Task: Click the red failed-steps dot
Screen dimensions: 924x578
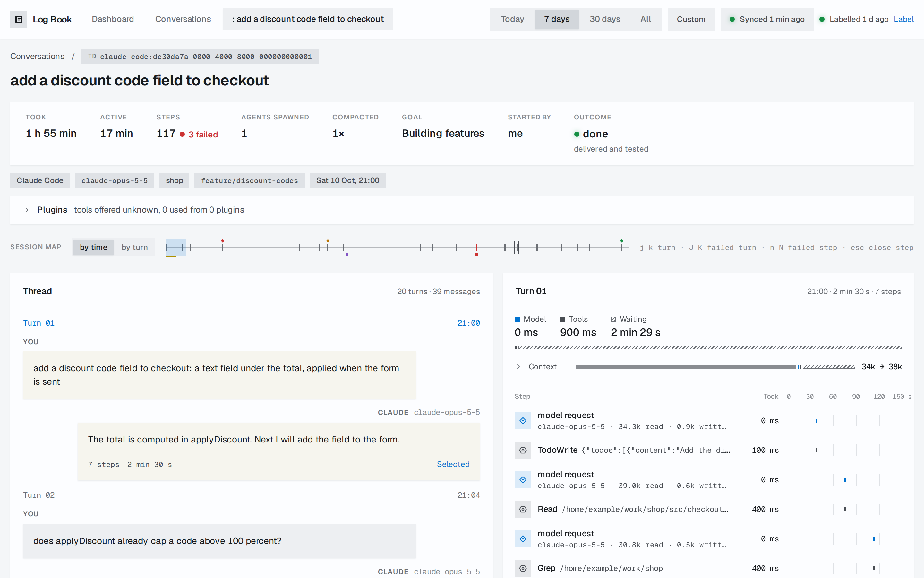Action: [182, 134]
